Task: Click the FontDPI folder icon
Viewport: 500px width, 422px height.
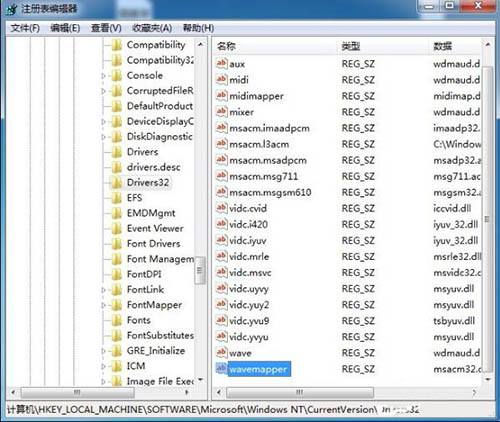Action: 117,274
